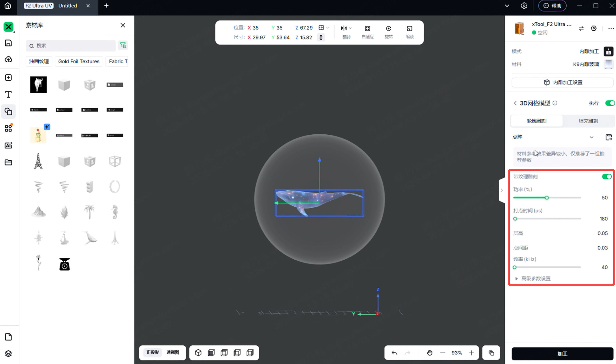
Task: Select the Gold Foil Textures category
Action: tap(79, 61)
